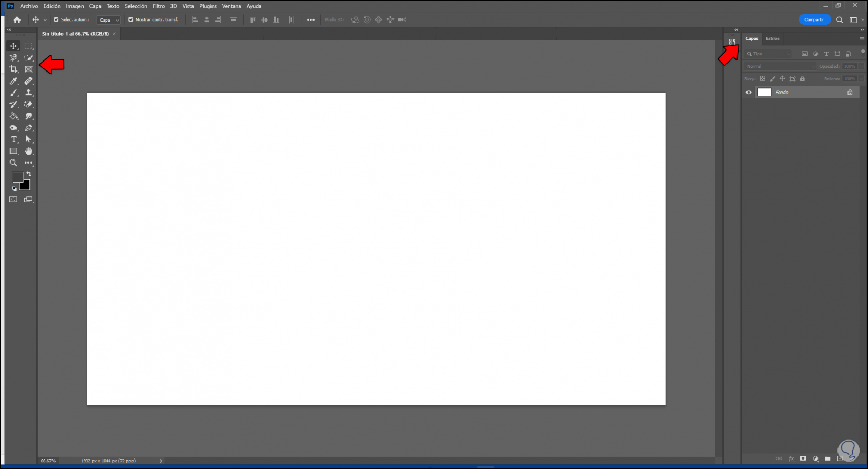This screenshot has height=469, width=868.
Task: Open the Ventana menu
Action: click(x=231, y=6)
